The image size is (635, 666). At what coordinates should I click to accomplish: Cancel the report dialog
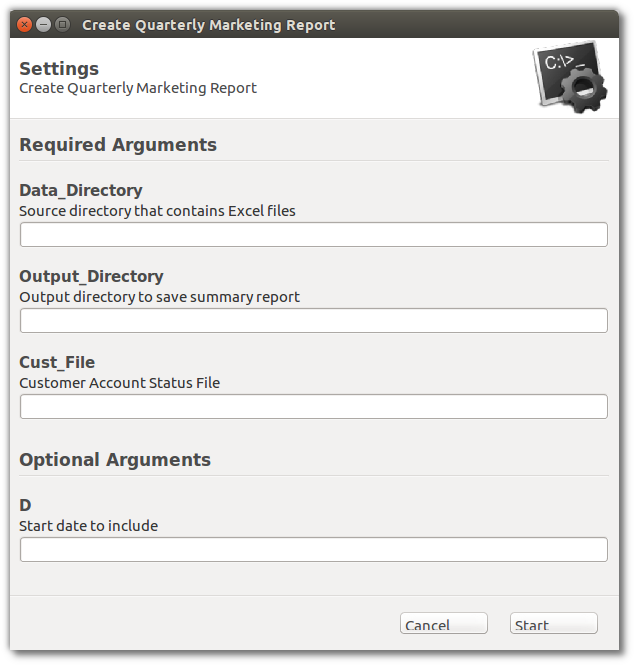(444, 623)
